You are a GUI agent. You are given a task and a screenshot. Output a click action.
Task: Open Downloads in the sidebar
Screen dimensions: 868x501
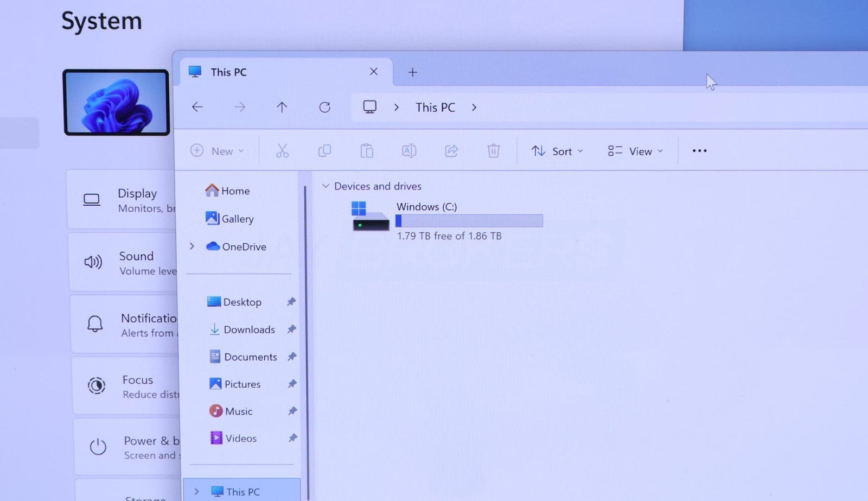click(x=249, y=329)
